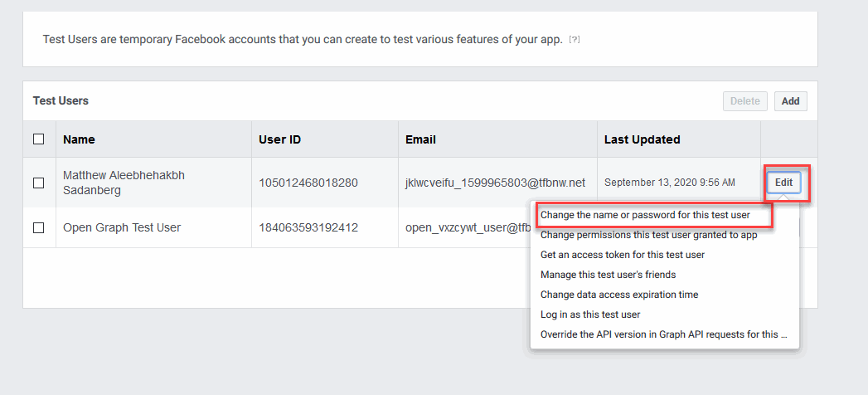
Task: Check the box for Matthew Aleebhehakbh Sadanberg
Action: tap(39, 183)
